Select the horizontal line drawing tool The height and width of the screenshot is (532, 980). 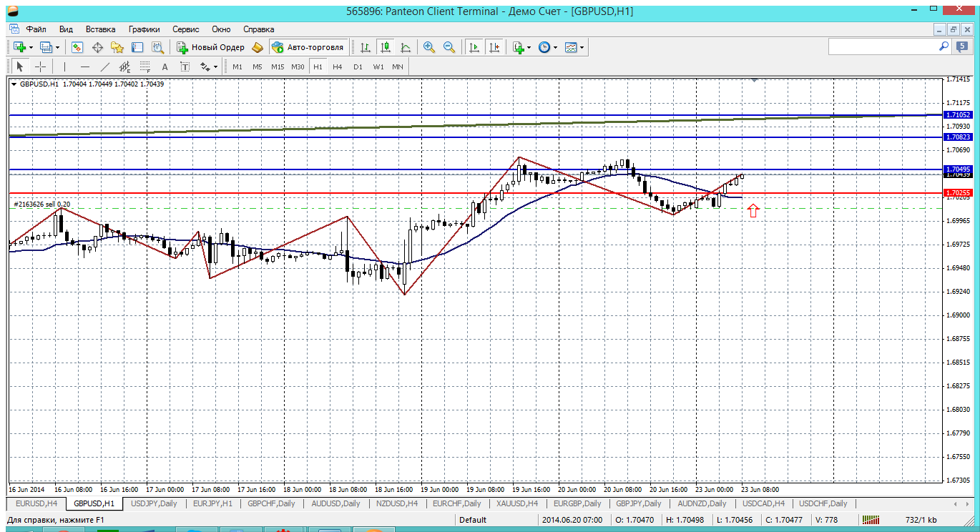coord(85,66)
